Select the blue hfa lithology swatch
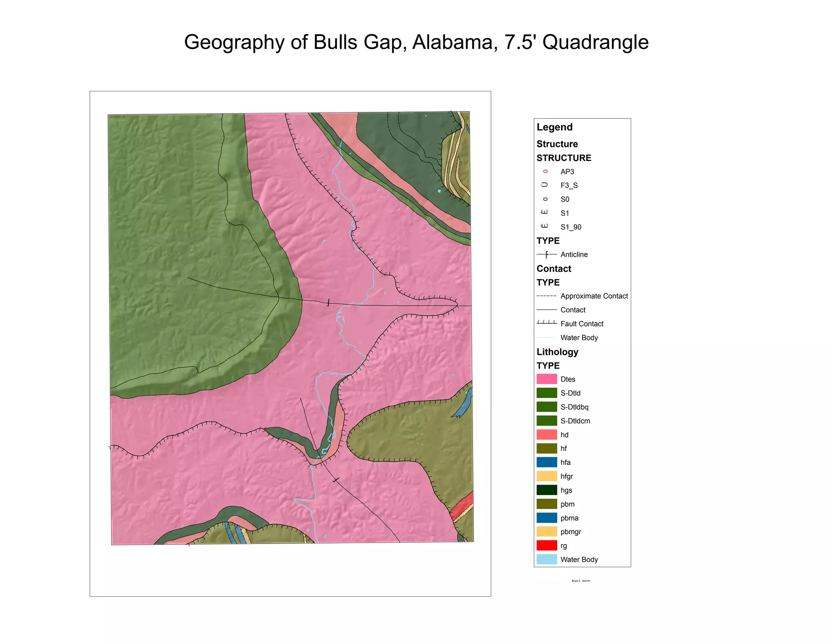The width and height of the screenshot is (833, 644). point(547,462)
